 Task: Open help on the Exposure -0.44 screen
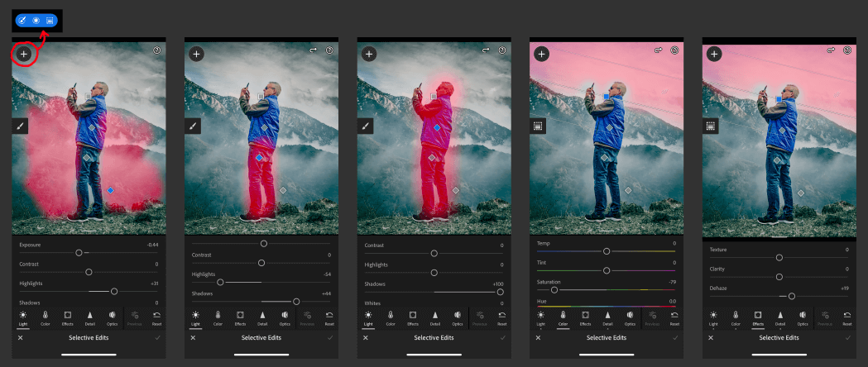pos(156,50)
